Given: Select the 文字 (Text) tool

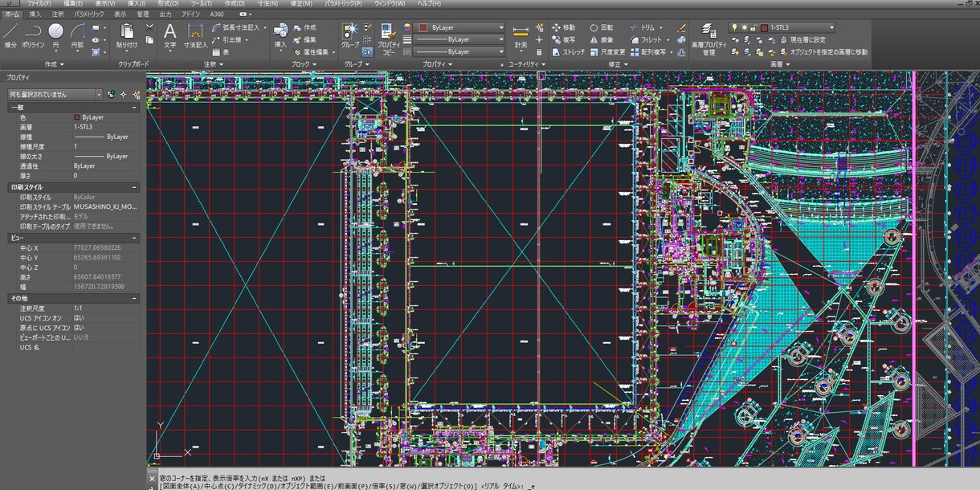Looking at the screenshot, I should [169, 35].
